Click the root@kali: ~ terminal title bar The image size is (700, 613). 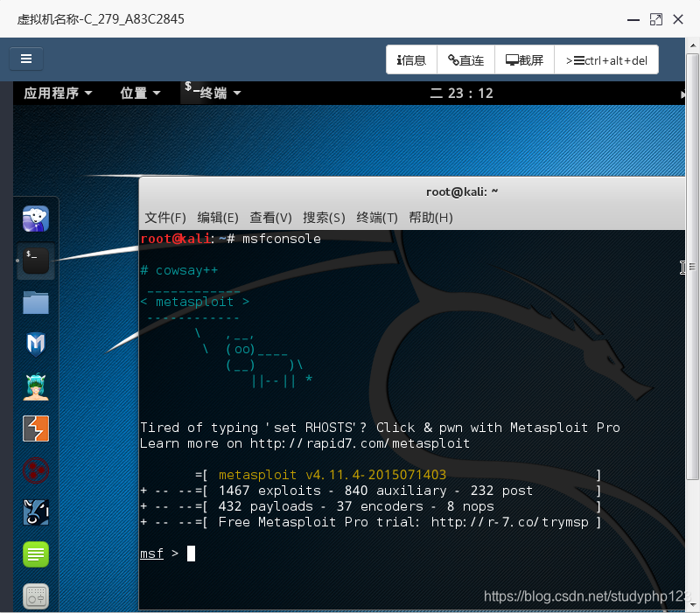[x=462, y=192]
